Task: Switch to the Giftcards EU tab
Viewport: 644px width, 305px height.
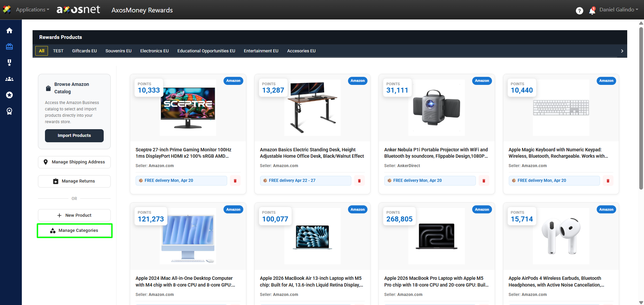Action: [x=84, y=51]
